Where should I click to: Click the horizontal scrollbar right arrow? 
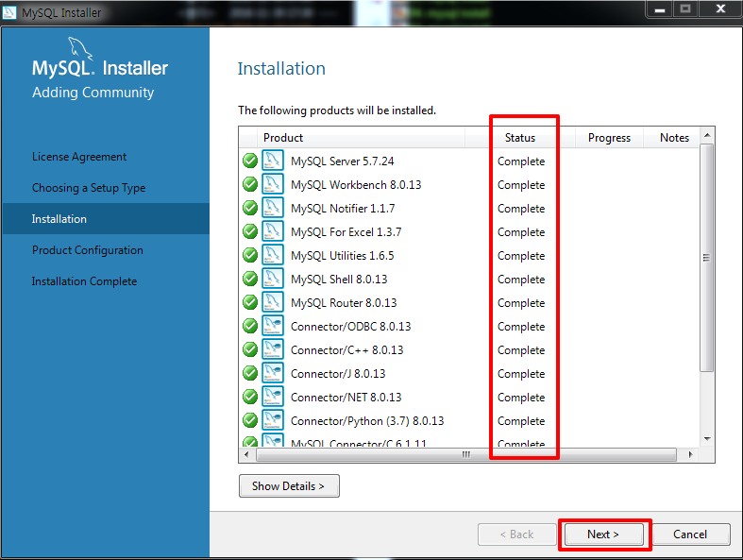[x=691, y=454]
